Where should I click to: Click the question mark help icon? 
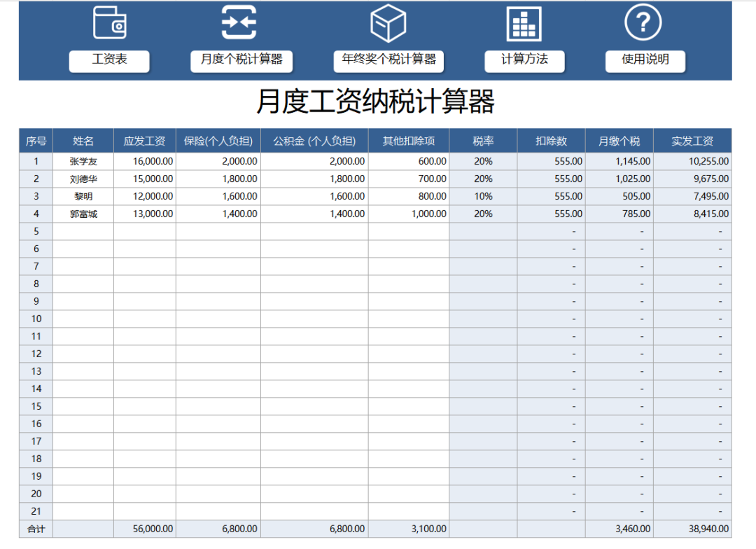643,22
